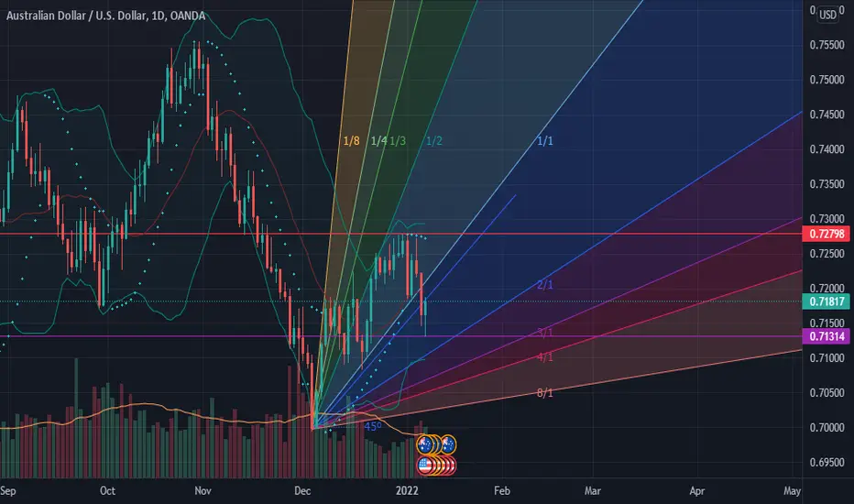
Task: Open the USD currency selector on price axis
Action: (x=827, y=15)
